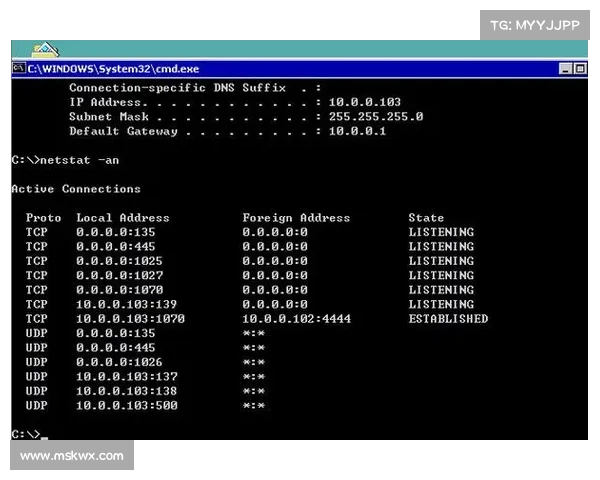Click local address 10.0.0.103:1070
600x480 pixels.
tap(131, 319)
